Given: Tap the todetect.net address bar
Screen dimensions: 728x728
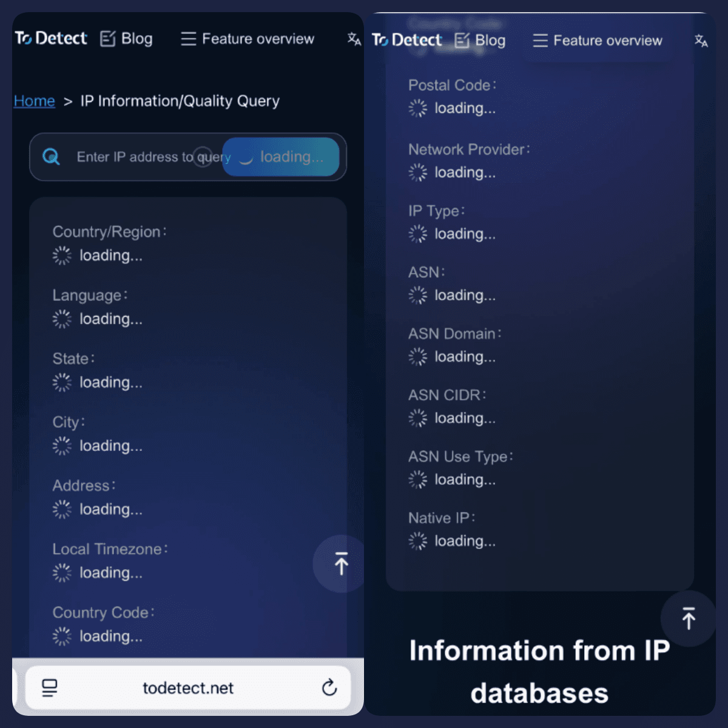Looking at the screenshot, I should (188, 688).
